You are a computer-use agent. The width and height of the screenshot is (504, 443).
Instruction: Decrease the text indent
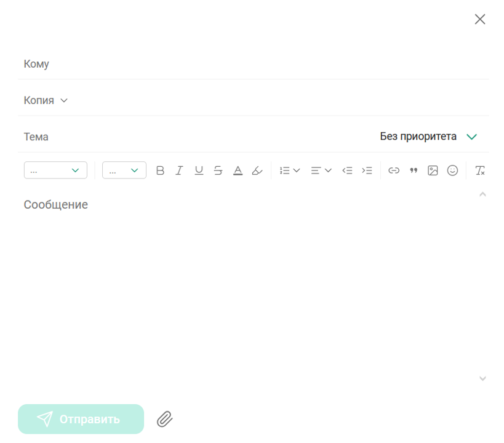point(347,170)
